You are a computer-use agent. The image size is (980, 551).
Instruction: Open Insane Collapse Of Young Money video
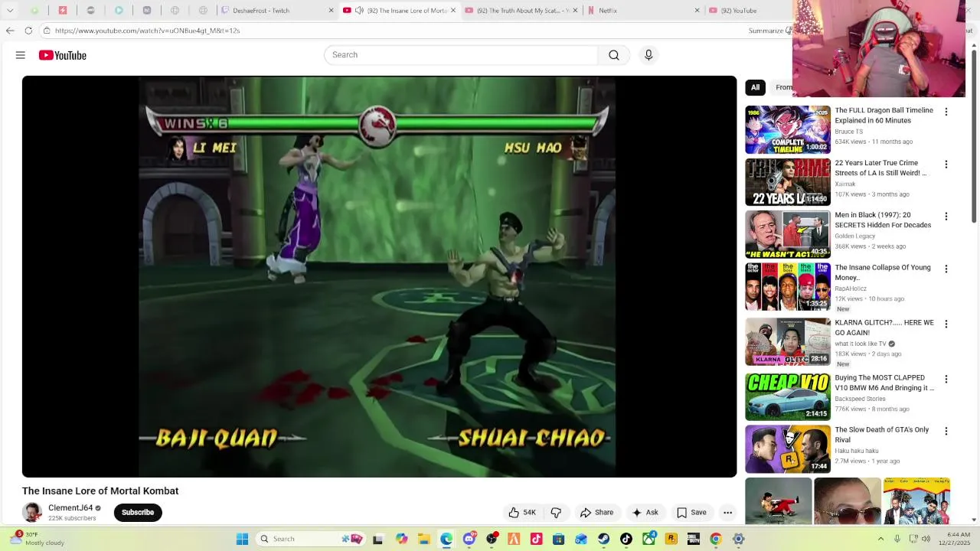(x=883, y=272)
